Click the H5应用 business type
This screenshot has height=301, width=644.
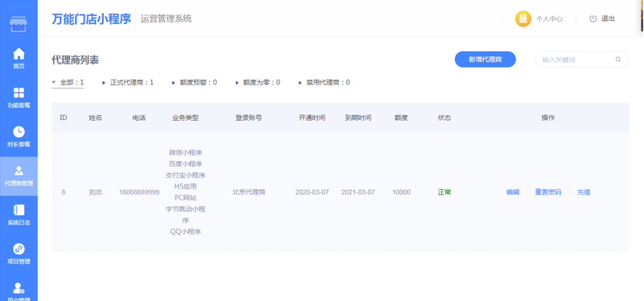coord(186,186)
